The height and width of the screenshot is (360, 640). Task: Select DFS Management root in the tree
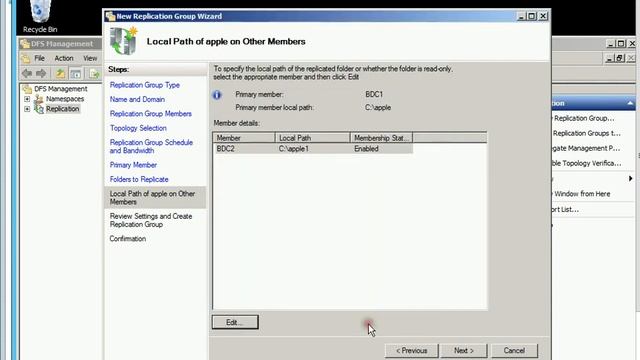pos(60,89)
